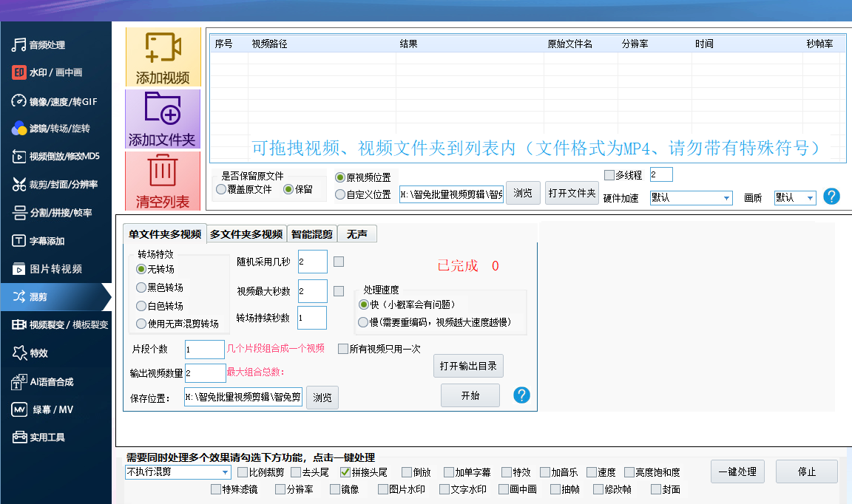Image resolution: width=852 pixels, height=504 pixels.
Task: Click the segment count (片段个数) input field
Action: tap(204, 349)
